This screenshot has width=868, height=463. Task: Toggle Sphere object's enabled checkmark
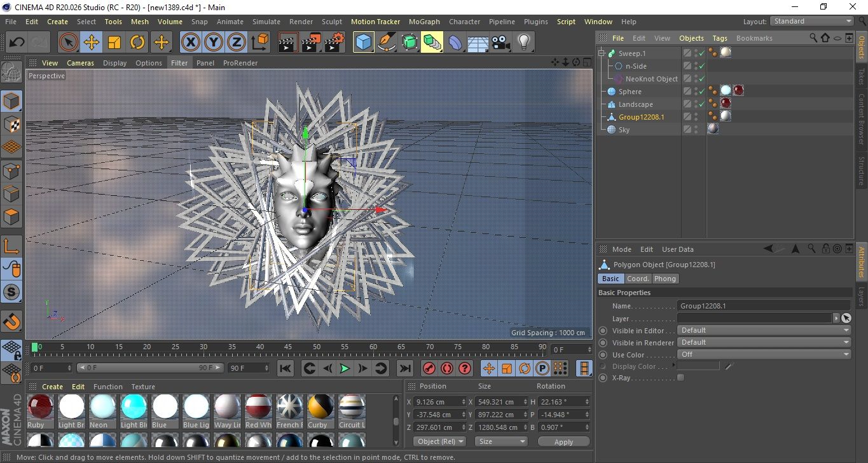(701, 92)
